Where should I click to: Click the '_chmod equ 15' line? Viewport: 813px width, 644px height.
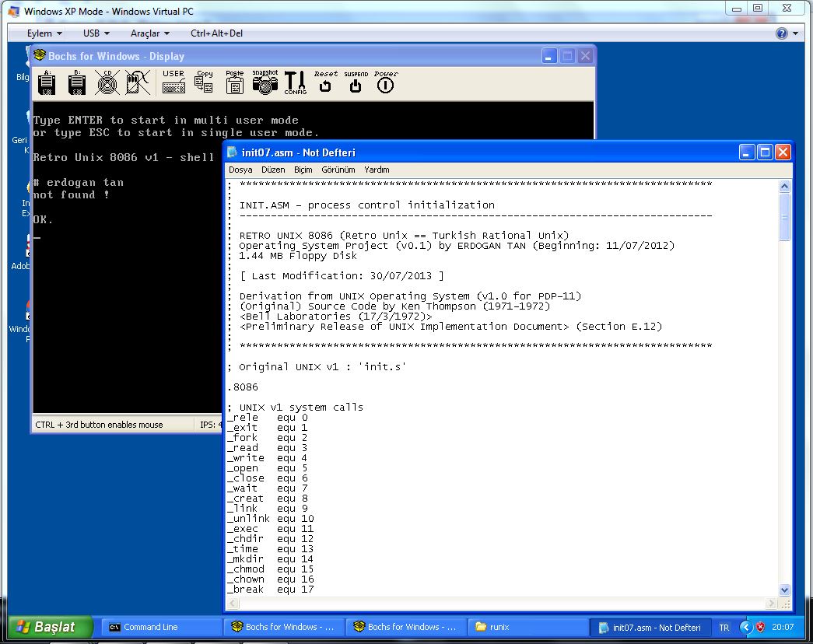click(271, 569)
